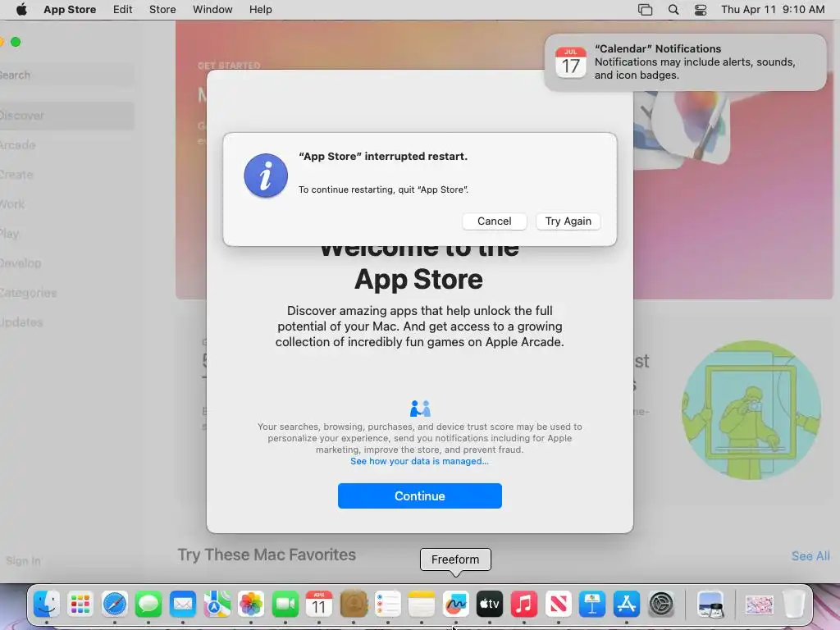Select Play in the App Store sidebar
This screenshot has width=840, height=630.
(66, 234)
